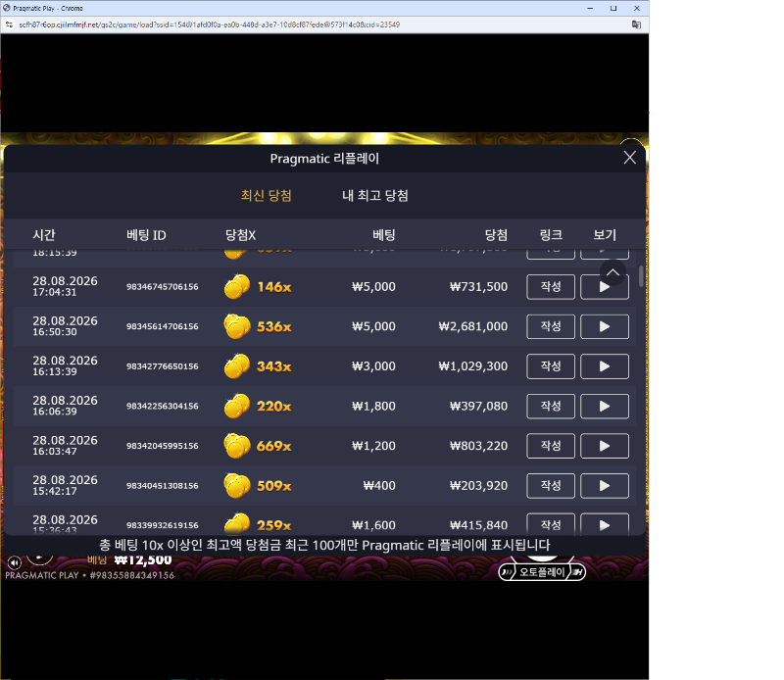This screenshot has height=680, width=784.
Task: Select bet ID 98346745706156
Action: click(x=163, y=287)
